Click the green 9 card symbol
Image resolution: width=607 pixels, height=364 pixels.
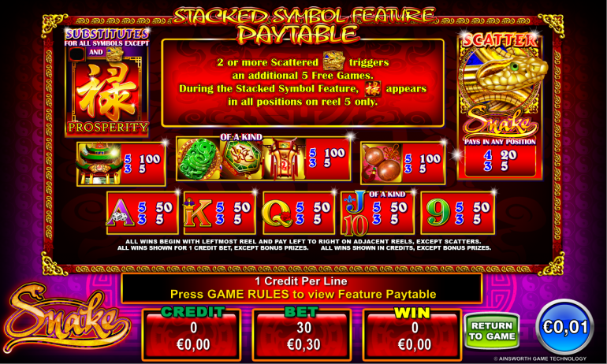(438, 213)
